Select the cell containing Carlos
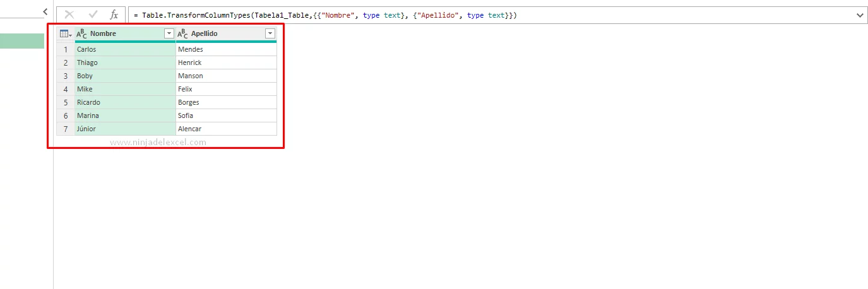The width and height of the screenshot is (868, 289). coord(125,49)
